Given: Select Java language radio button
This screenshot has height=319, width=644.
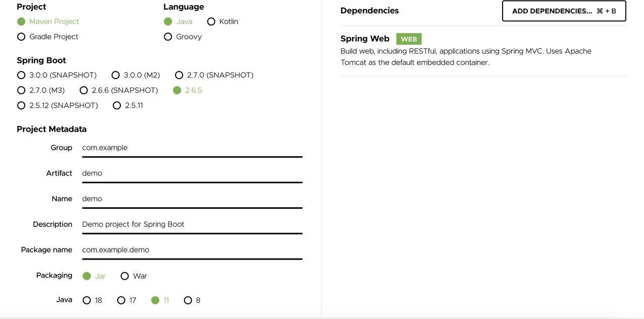Looking at the screenshot, I should point(168,22).
